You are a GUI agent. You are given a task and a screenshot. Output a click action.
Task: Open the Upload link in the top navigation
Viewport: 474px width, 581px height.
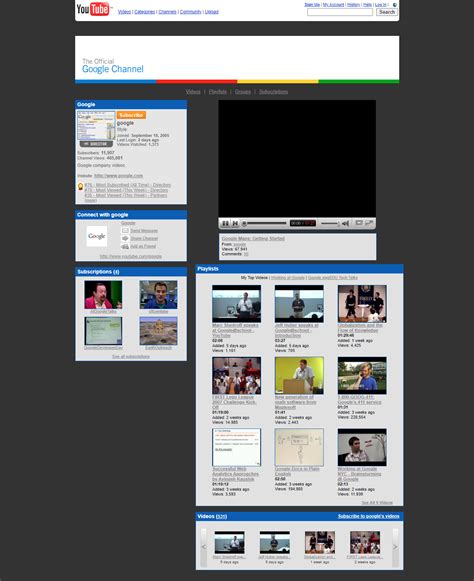[x=212, y=12]
